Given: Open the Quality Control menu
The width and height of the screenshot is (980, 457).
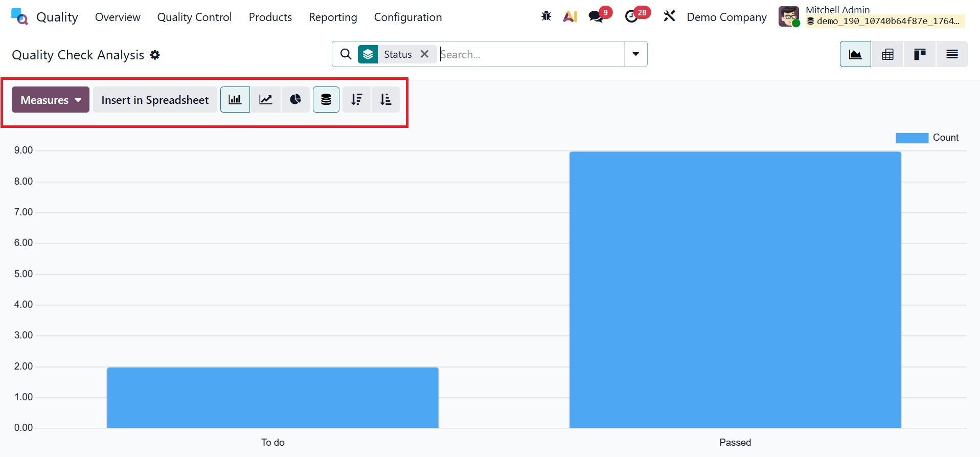Looking at the screenshot, I should (x=194, y=17).
